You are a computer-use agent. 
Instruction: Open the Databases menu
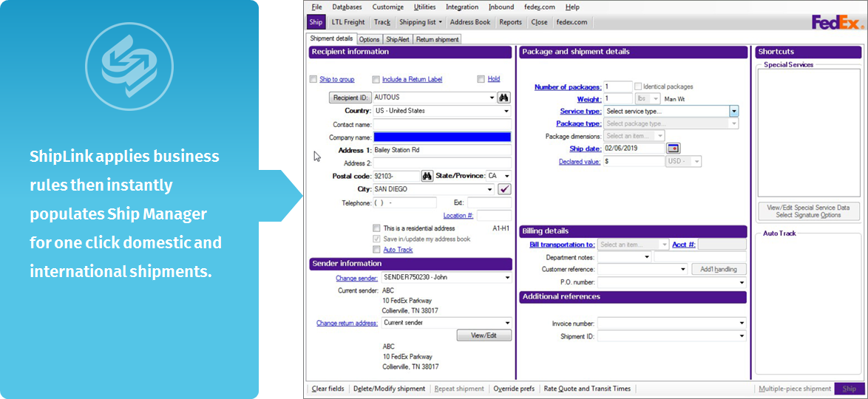tap(347, 7)
